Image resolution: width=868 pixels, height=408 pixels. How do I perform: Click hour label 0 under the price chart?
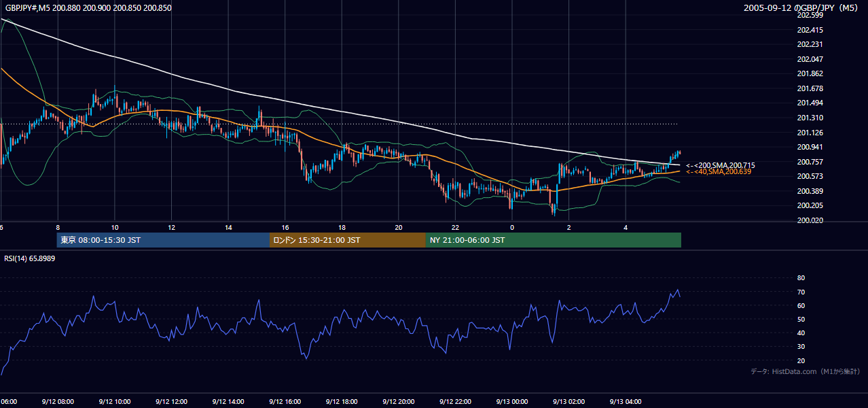coord(512,227)
